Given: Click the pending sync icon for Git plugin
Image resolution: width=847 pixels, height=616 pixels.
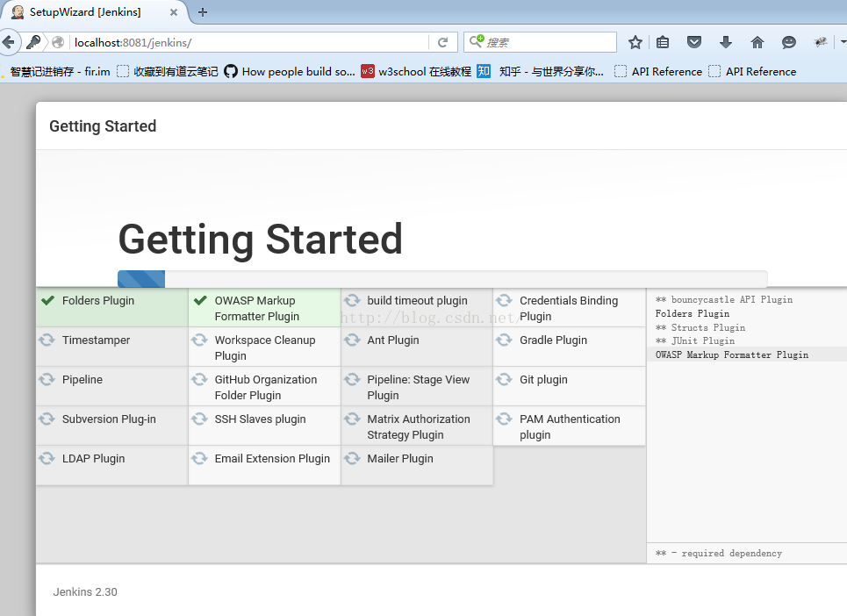Looking at the screenshot, I should 505,379.
